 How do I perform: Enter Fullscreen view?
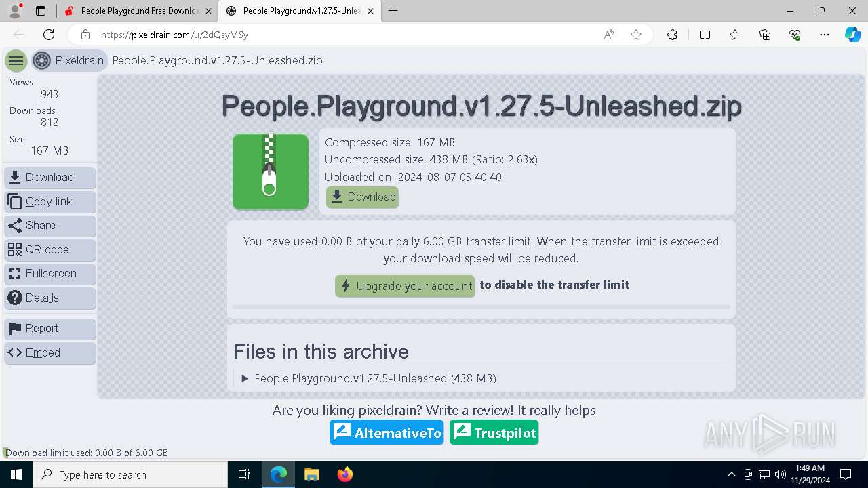coord(50,274)
